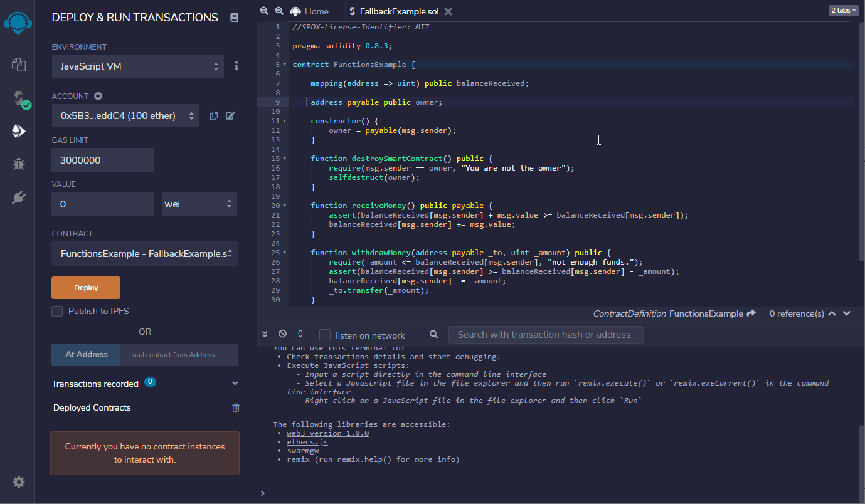
Task: Collapse receiveMoney fold arrow on line 20
Action: coord(285,206)
